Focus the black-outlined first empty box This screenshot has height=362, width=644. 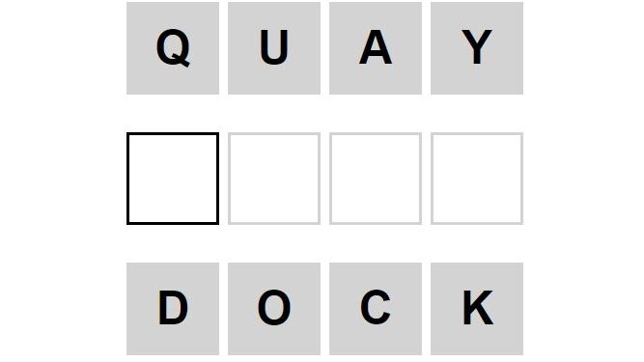click(x=173, y=179)
